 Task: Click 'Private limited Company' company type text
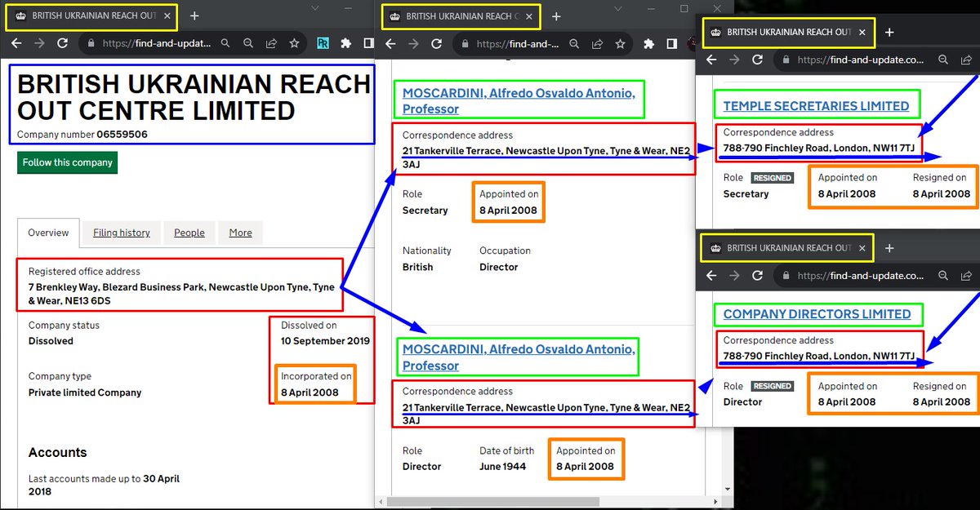pos(85,392)
